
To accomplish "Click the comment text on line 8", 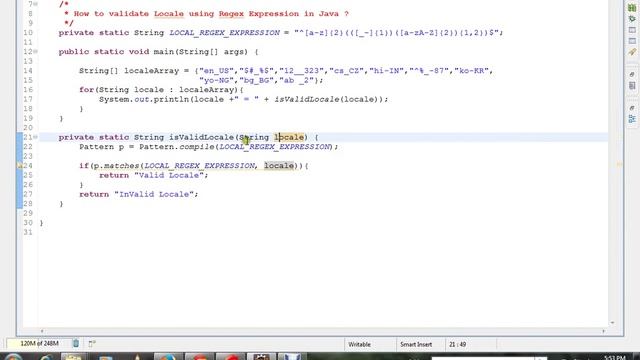I will [x=211, y=14].
